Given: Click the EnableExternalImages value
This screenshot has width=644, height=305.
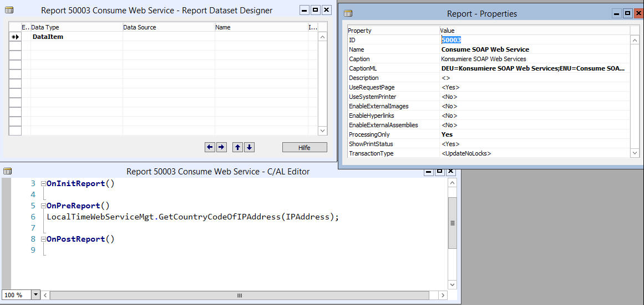Looking at the screenshot, I should point(449,106).
